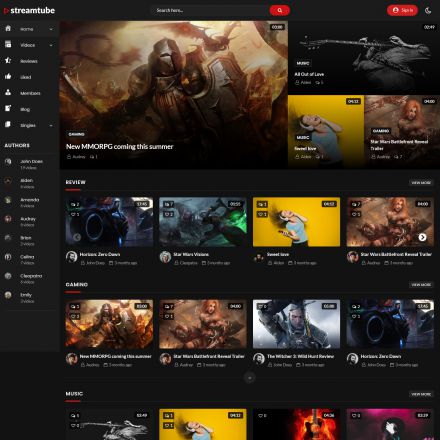Expand the Home menu chevron
This screenshot has height=440, width=440.
[x=51, y=29]
